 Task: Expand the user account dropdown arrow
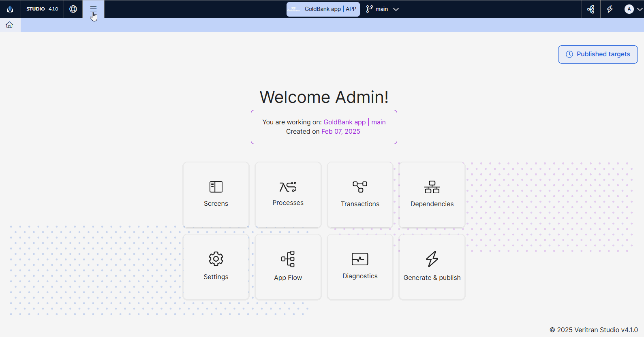click(640, 9)
